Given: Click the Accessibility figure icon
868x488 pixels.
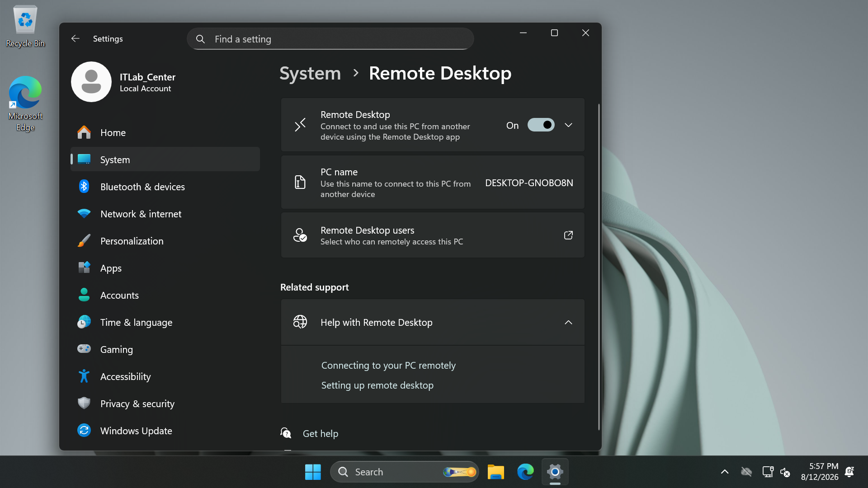Looking at the screenshot, I should click(84, 376).
